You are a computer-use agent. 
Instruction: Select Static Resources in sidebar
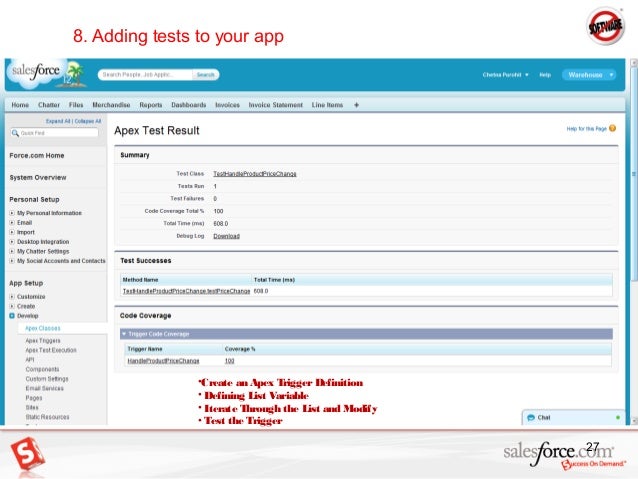47,417
